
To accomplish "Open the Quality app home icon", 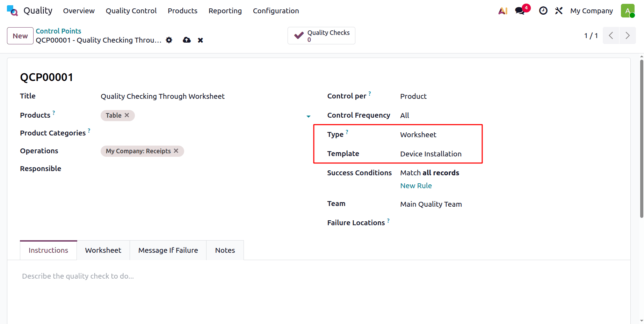I will tap(12, 11).
